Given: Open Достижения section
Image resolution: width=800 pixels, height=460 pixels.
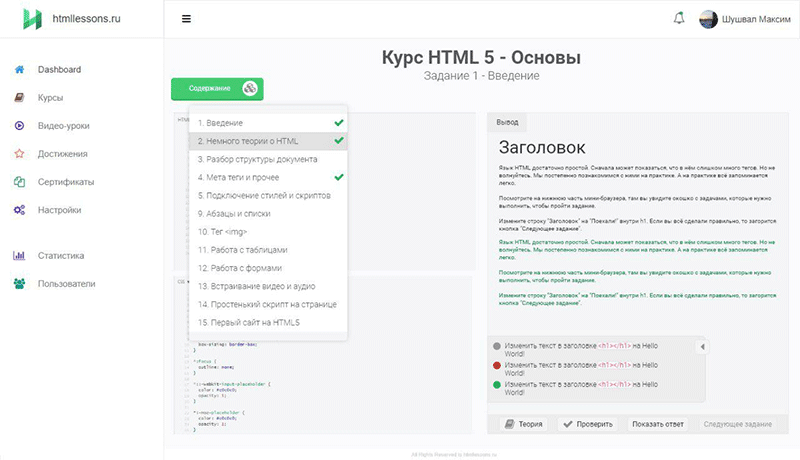Looking at the screenshot, I should coord(62,154).
